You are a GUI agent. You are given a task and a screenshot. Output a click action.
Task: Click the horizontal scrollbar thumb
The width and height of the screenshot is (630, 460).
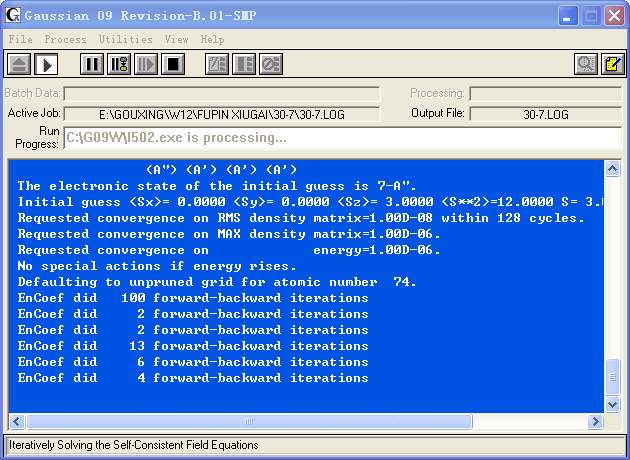[249, 421]
